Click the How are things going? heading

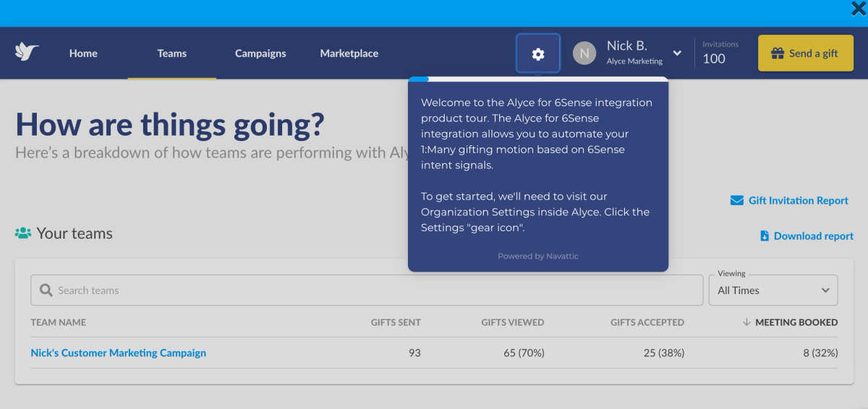pyautogui.click(x=170, y=124)
